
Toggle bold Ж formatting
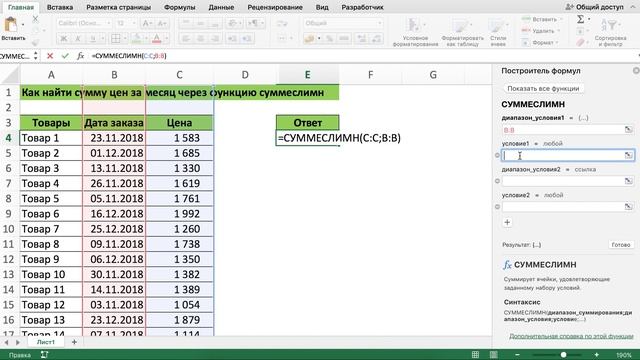click(64, 39)
